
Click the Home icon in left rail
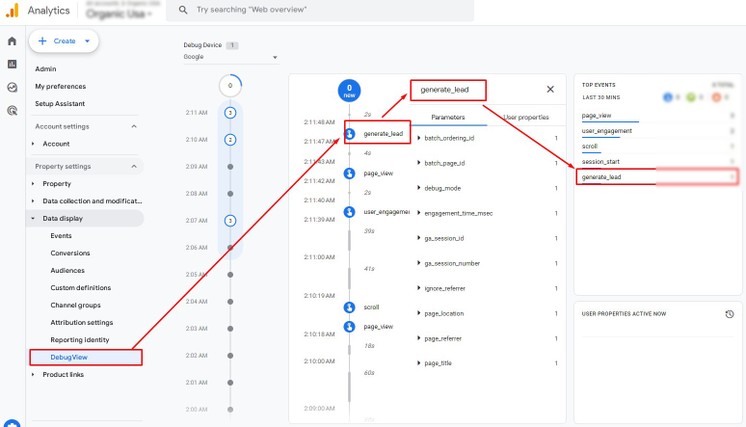(12, 41)
